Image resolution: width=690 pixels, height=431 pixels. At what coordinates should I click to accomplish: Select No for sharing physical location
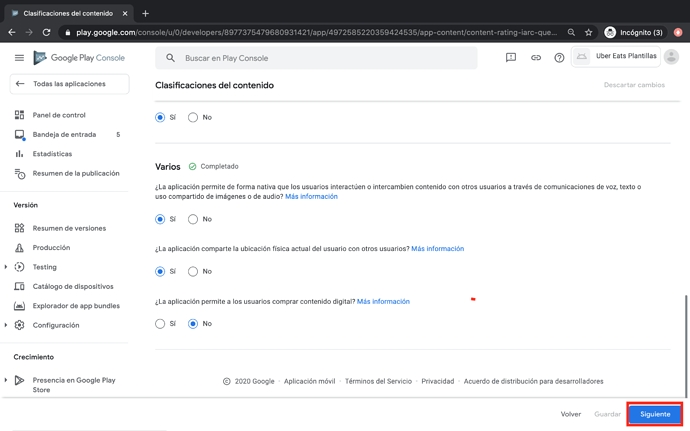pyautogui.click(x=193, y=271)
